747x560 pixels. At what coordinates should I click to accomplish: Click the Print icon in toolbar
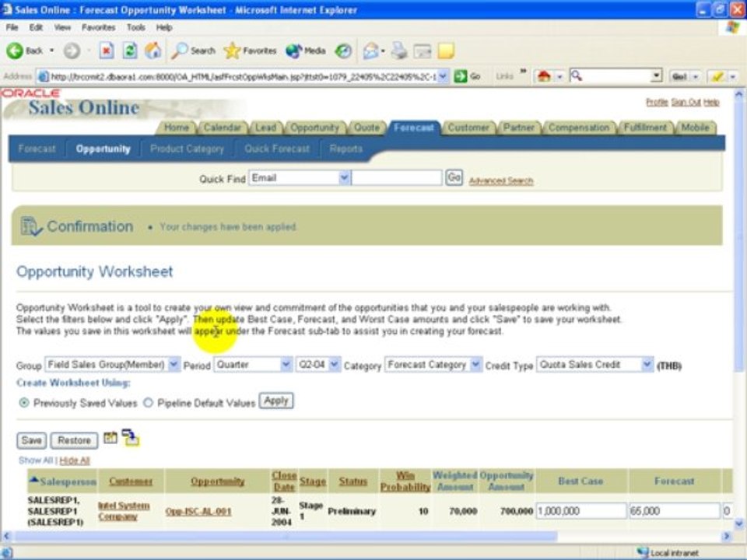[x=398, y=51]
